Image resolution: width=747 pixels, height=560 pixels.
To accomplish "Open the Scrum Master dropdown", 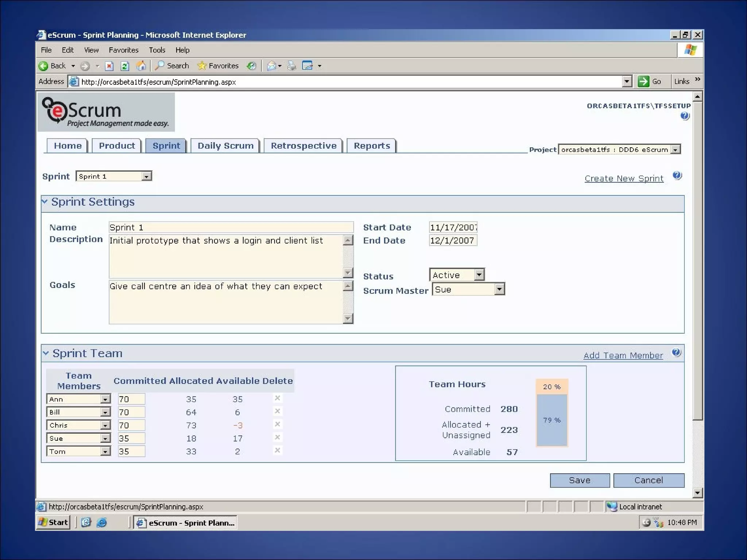I will [x=499, y=289].
